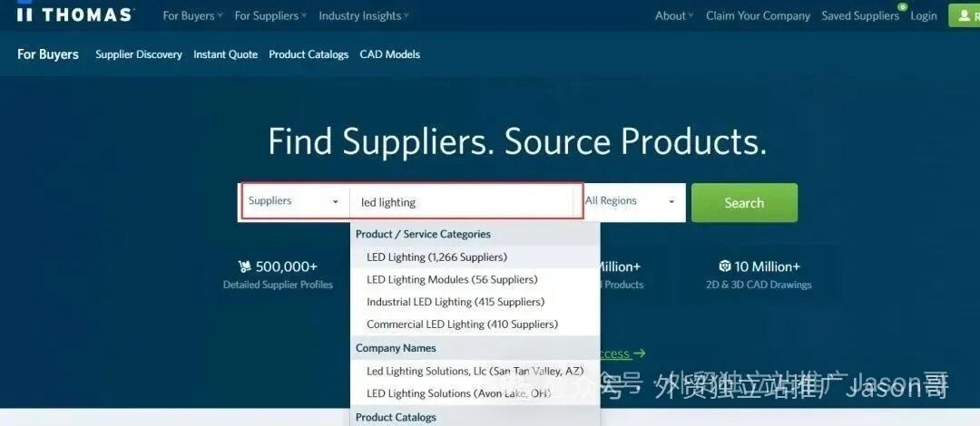
Task: Click the 500,000+ supplier profiles icon
Action: click(244, 266)
